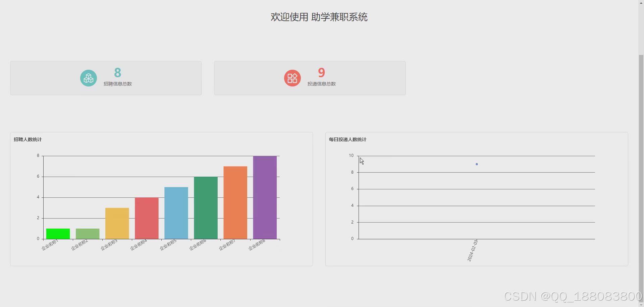Click the 10 y-axis label on line chart
This screenshot has height=307, width=644.
(x=351, y=156)
